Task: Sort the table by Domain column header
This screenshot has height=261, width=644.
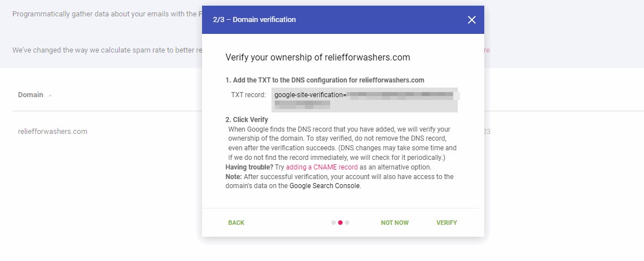Action: point(30,95)
